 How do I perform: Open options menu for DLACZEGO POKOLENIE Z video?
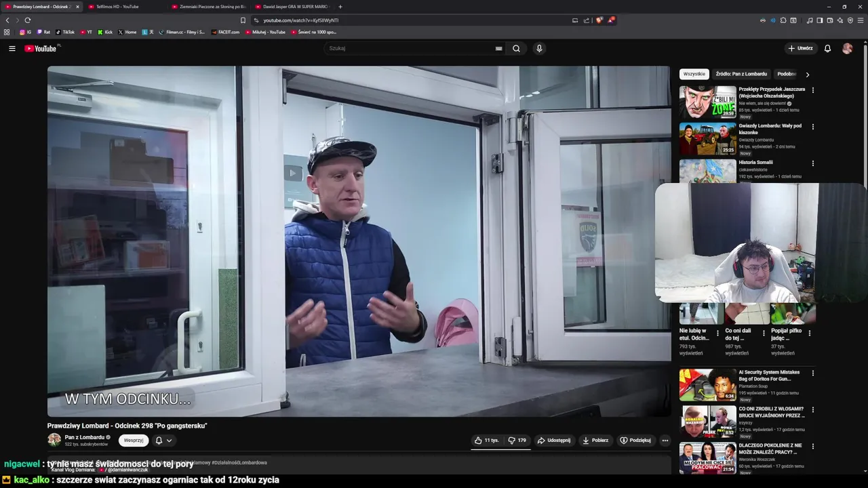coord(813,447)
